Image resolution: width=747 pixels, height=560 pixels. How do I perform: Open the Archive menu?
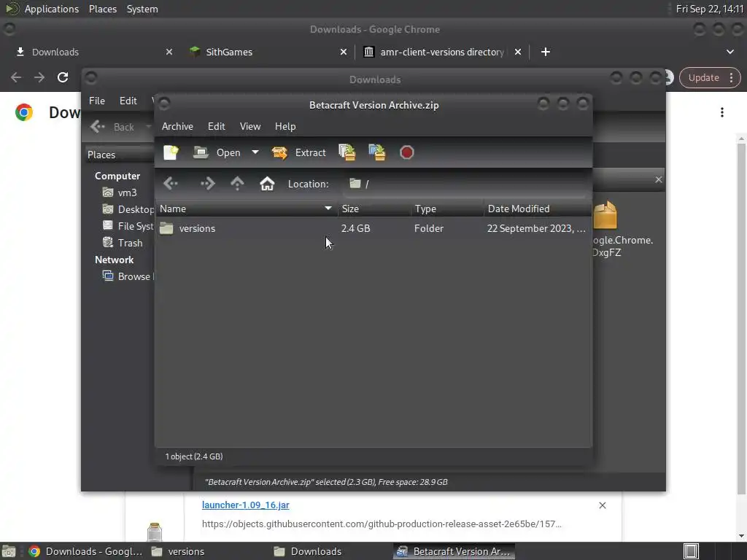point(177,127)
